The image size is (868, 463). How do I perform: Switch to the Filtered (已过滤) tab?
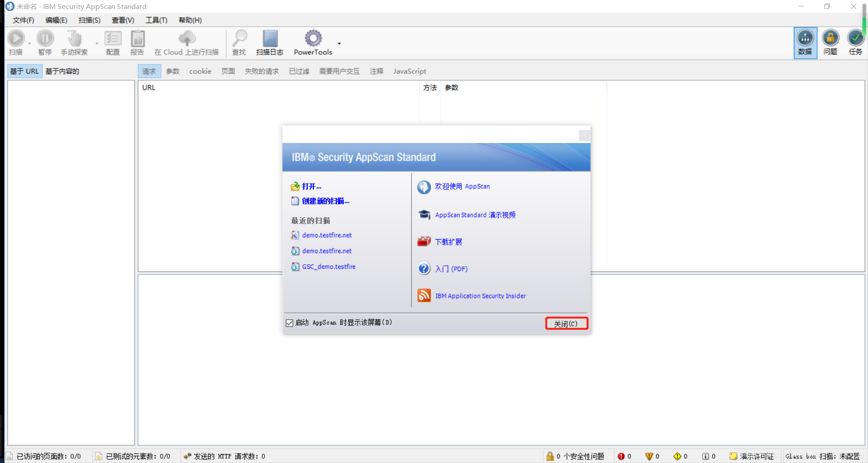299,71
